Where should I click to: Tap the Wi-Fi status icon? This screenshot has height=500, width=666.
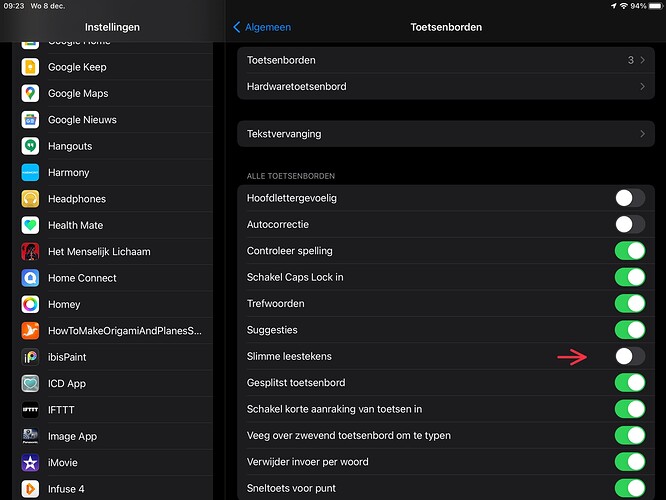pos(624,6)
